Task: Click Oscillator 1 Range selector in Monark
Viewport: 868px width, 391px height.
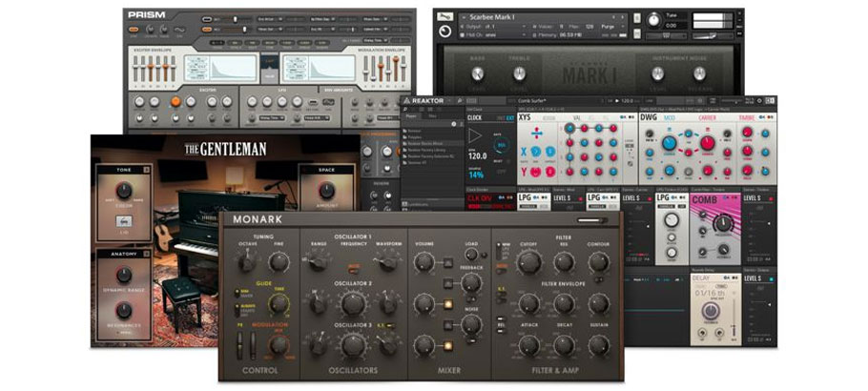Action: (x=318, y=262)
